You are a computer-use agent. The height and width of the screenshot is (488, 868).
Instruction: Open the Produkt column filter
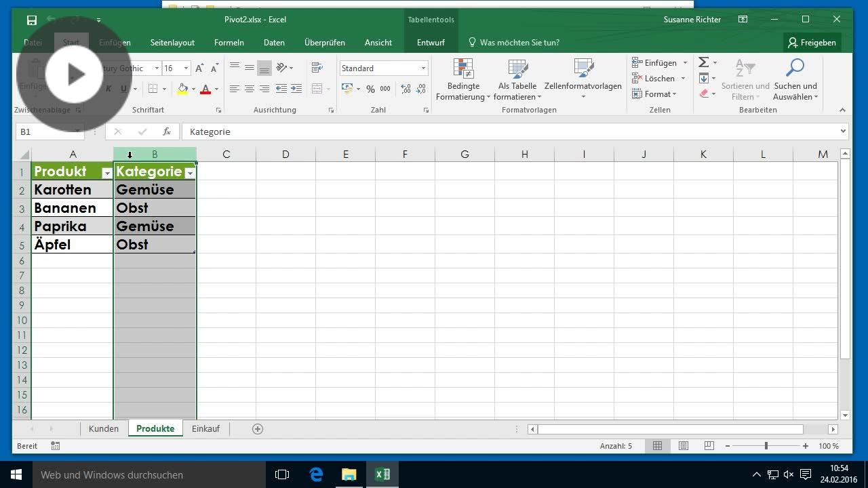coord(106,174)
